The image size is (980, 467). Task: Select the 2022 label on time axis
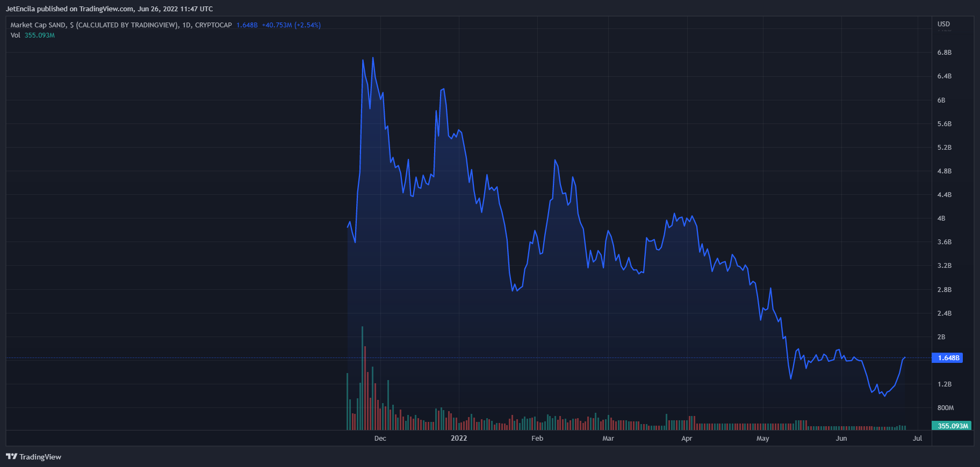(459, 439)
